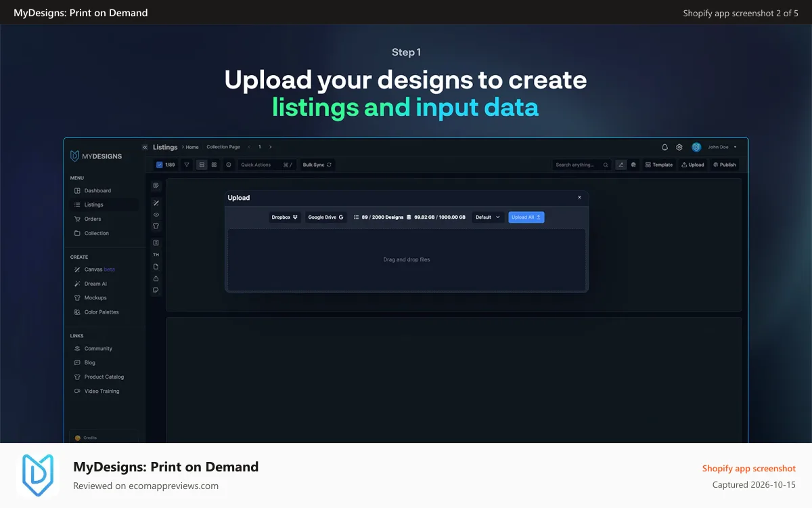Open the Template button

659,165
